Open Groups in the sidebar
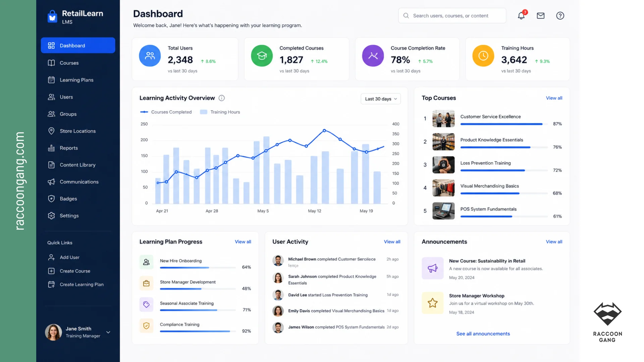Screen dimensions: 644x362 pyautogui.click(x=78, y=114)
